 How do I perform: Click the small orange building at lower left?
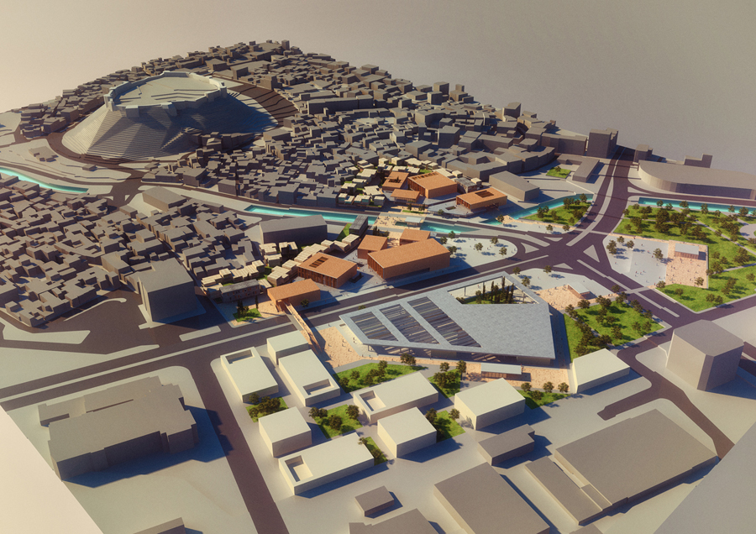(293, 293)
